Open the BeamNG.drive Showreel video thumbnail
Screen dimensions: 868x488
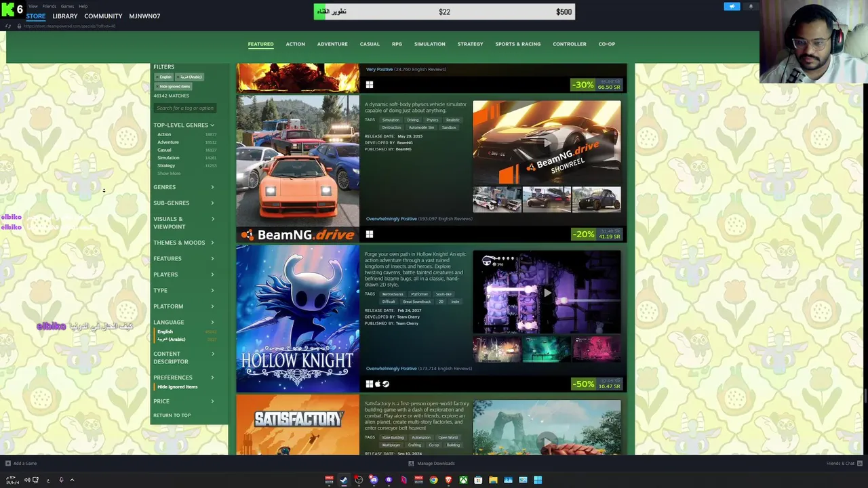547,143
